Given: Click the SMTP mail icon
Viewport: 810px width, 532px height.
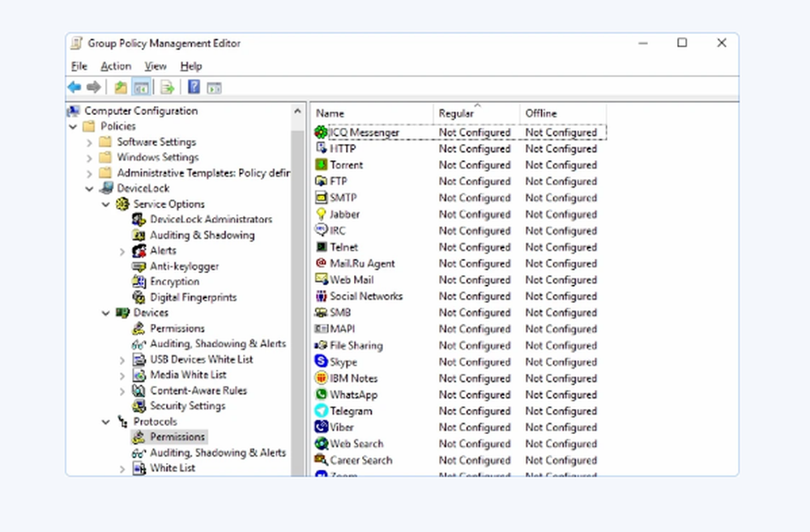Looking at the screenshot, I should (322, 198).
